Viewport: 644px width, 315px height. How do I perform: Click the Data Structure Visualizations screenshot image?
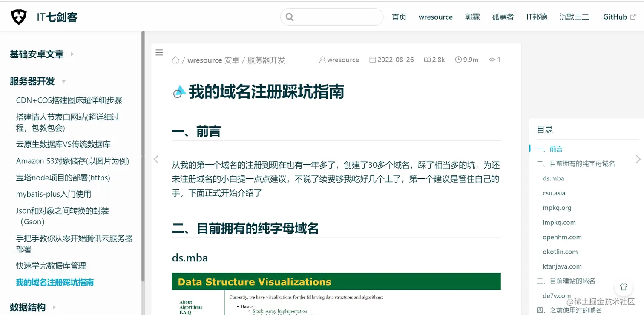click(x=336, y=294)
